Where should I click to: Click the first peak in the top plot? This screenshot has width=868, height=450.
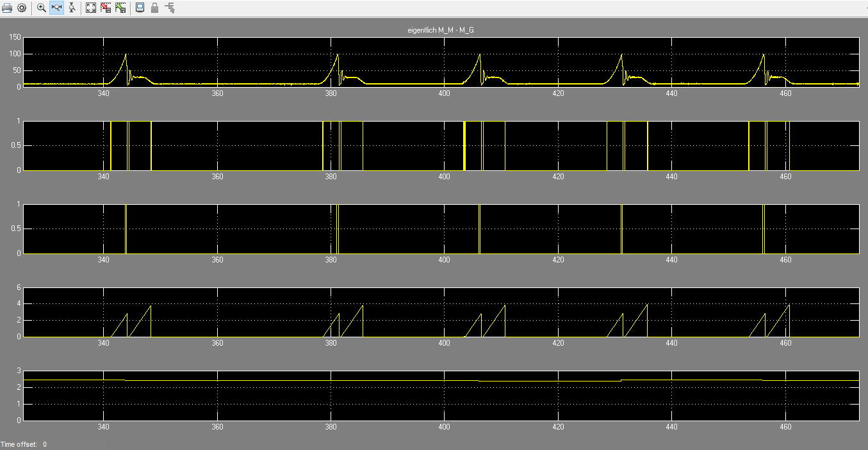click(126, 56)
